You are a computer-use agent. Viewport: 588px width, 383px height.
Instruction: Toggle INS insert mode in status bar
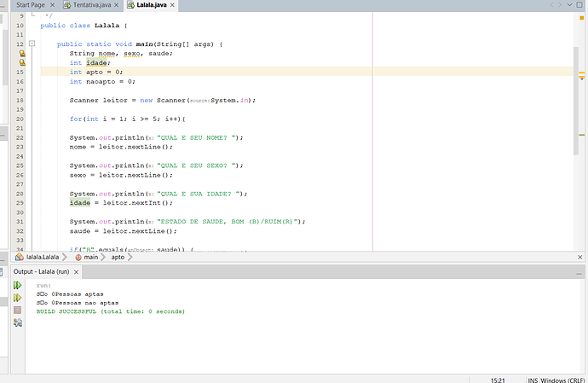(533, 380)
